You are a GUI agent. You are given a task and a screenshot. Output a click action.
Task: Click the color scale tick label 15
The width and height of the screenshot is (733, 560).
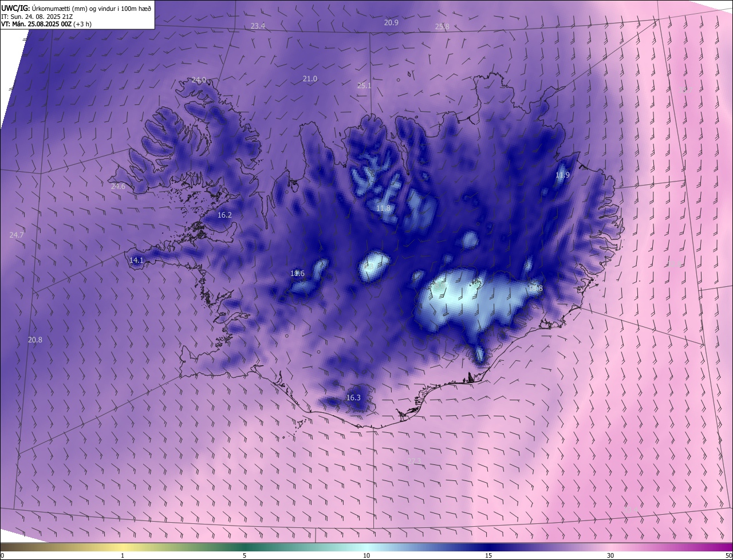[488, 555]
